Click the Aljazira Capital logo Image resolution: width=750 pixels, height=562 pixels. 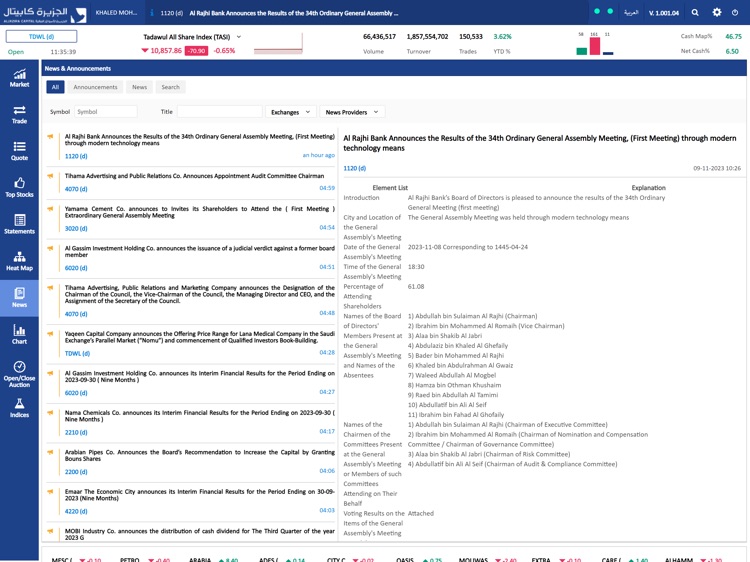(44, 14)
